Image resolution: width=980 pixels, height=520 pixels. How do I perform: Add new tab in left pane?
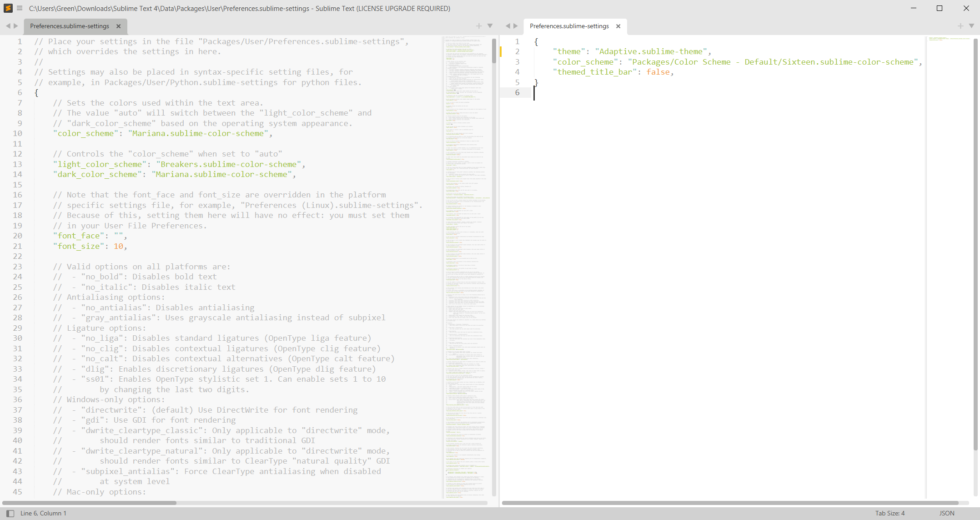pos(479,26)
